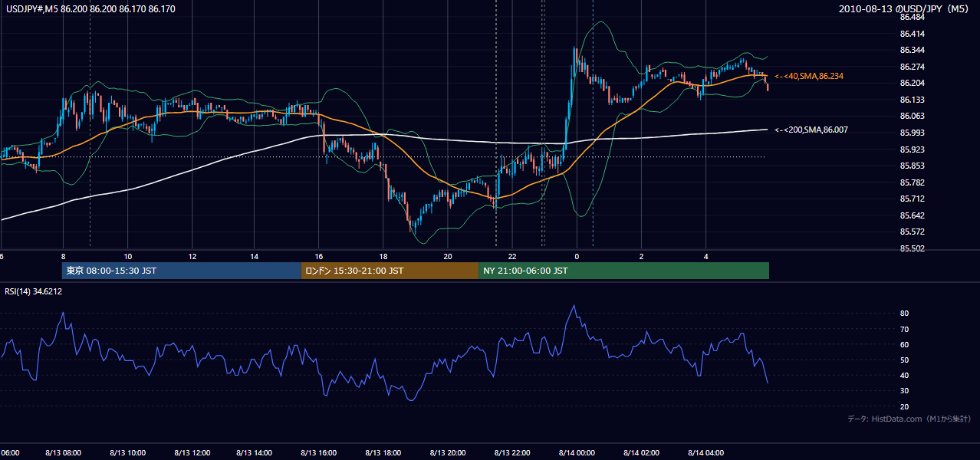Click price axis value 86.414
This screenshot has width=980, height=460.
point(913,34)
